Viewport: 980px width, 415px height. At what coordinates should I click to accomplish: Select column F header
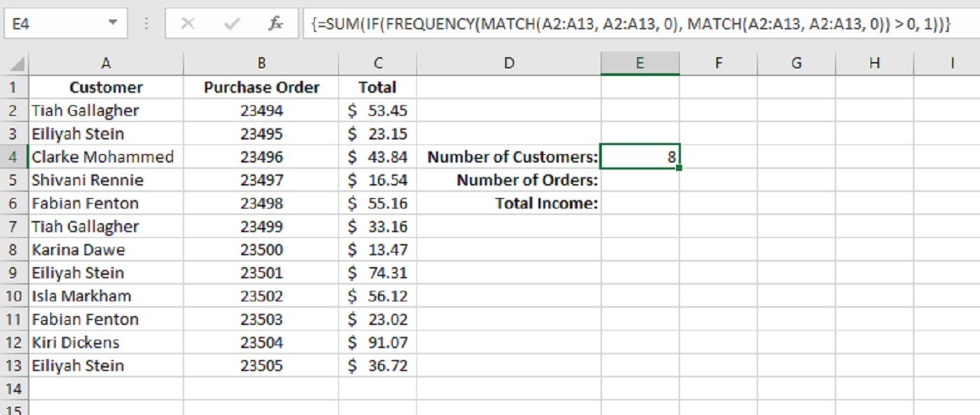pyautogui.click(x=718, y=63)
